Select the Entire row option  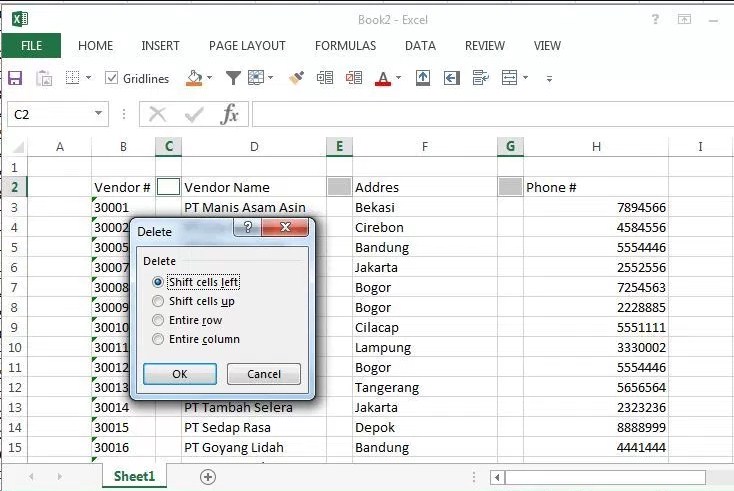[x=157, y=320]
